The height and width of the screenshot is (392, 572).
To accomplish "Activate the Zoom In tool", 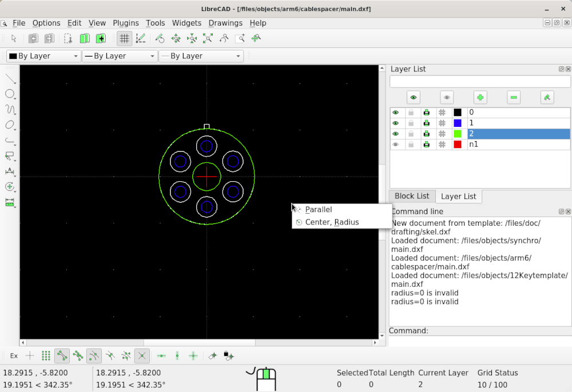I will (x=176, y=38).
